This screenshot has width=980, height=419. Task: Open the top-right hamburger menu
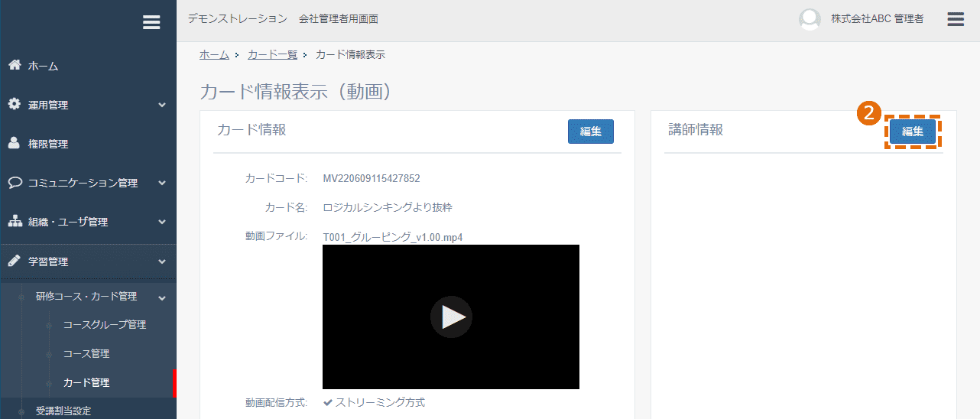point(956,19)
